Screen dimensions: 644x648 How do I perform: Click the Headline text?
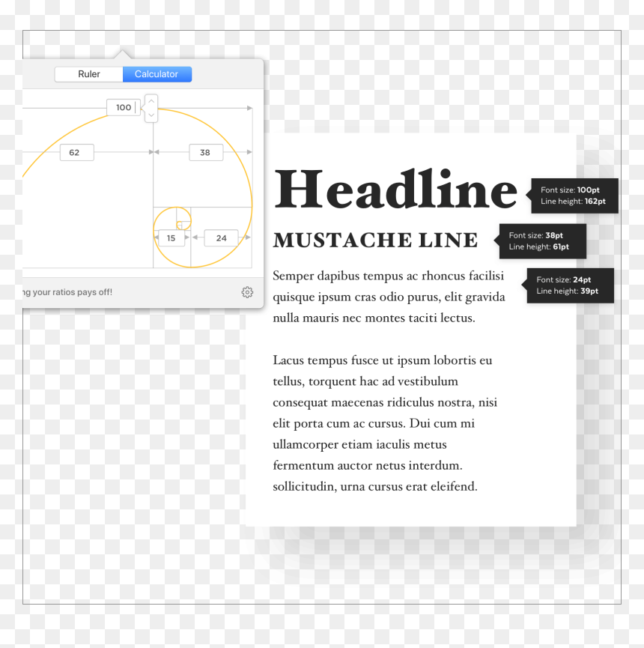[395, 190]
